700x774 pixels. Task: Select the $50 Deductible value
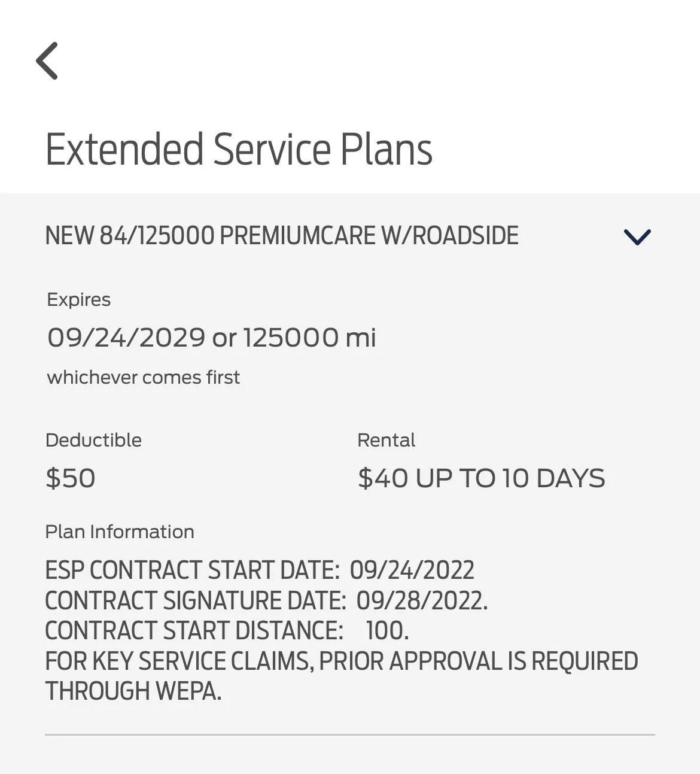coord(71,478)
